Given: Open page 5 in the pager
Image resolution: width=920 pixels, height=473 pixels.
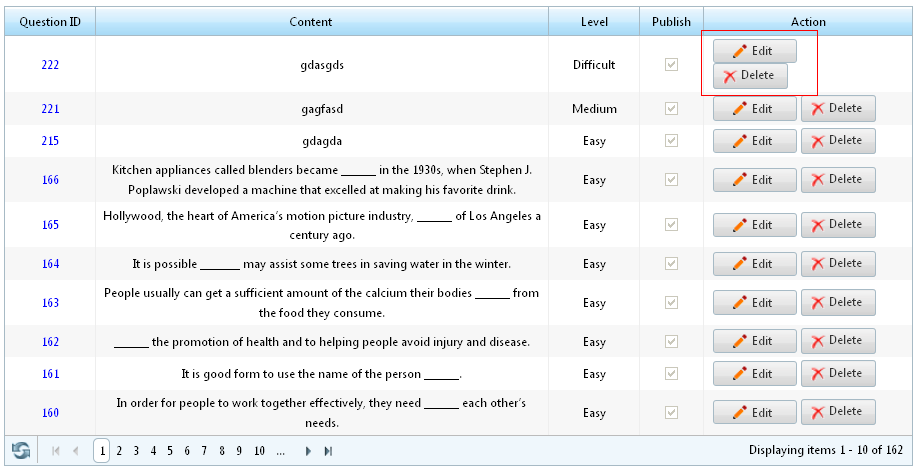Looking at the screenshot, I should pyautogui.click(x=170, y=451).
